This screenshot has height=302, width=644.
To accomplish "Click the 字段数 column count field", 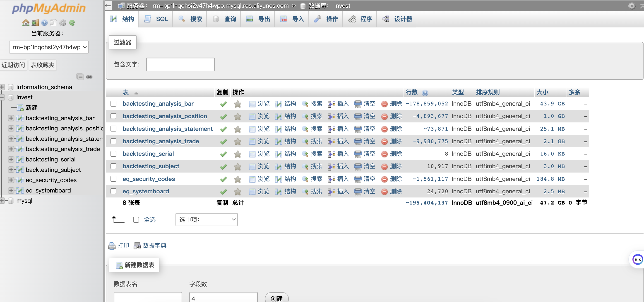I will (x=223, y=297).
